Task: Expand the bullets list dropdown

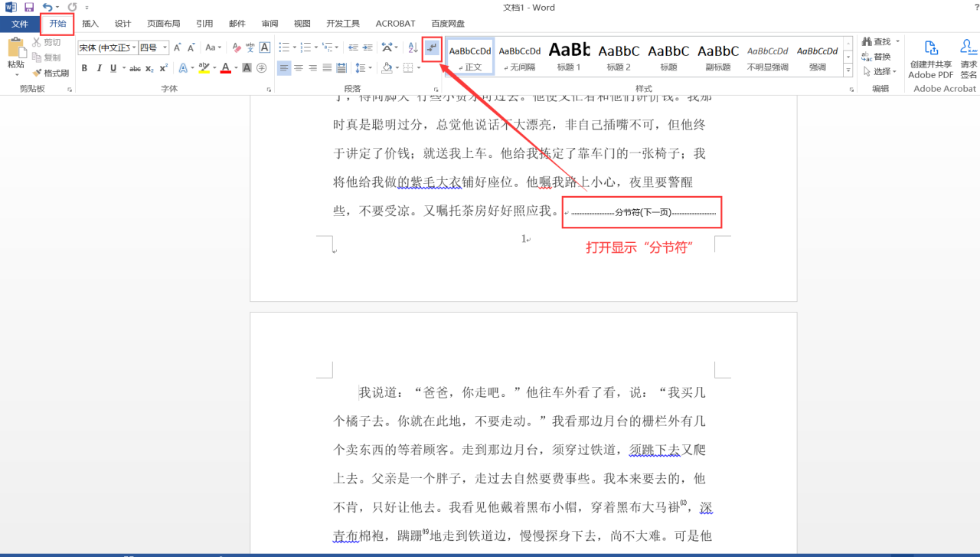Action: pyautogui.click(x=294, y=48)
